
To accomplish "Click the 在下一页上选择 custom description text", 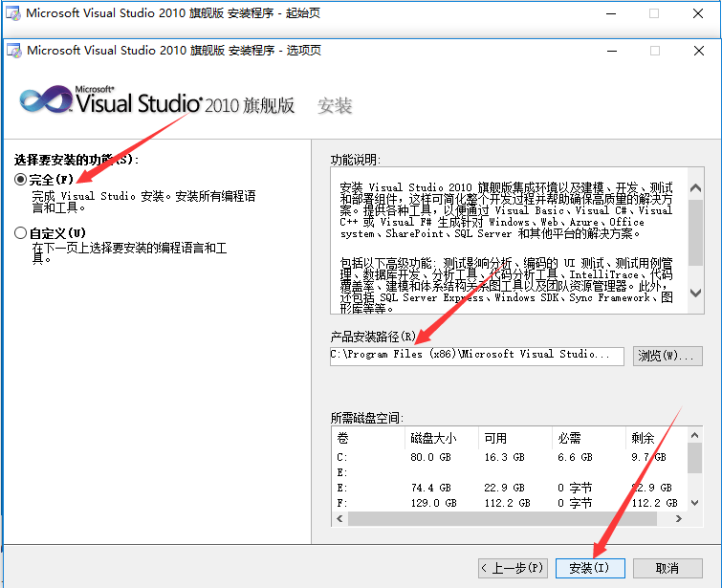I will click(x=129, y=253).
